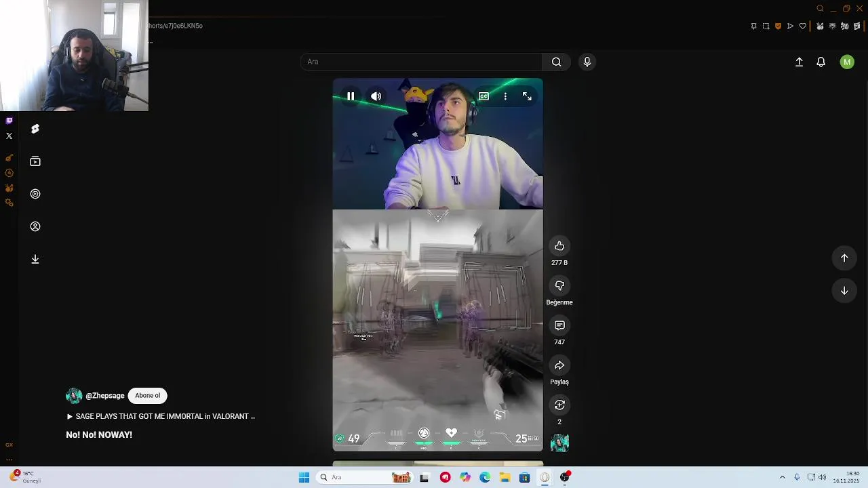Open the Shorts section in YouTube sidebar
Viewport: 868px width, 488px height.
point(35,129)
